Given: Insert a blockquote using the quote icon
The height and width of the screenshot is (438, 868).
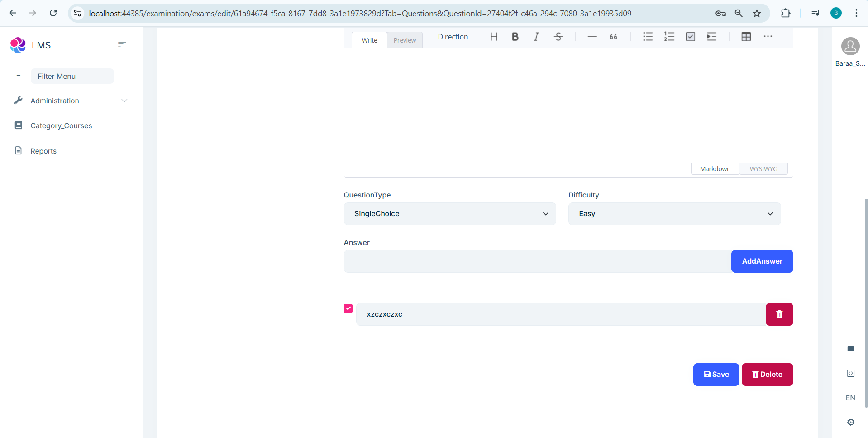Looking at the screenshot, I should tap(613, 37).
